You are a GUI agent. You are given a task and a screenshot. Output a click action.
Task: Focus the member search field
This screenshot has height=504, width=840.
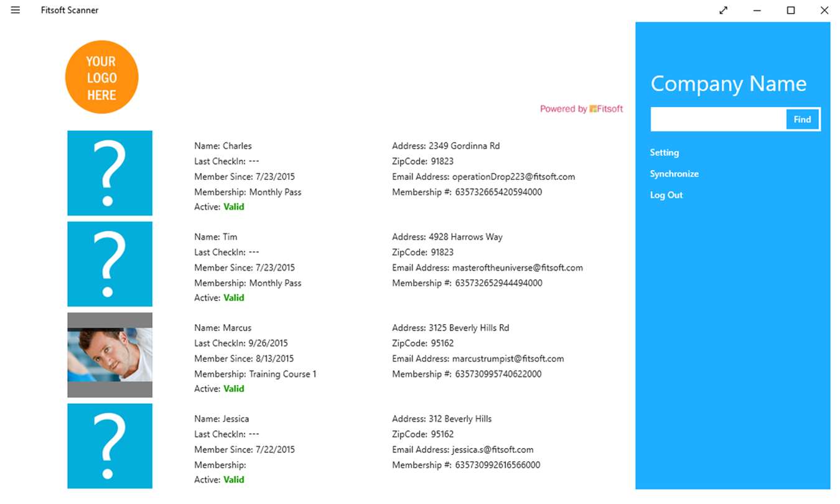point(719,119)
